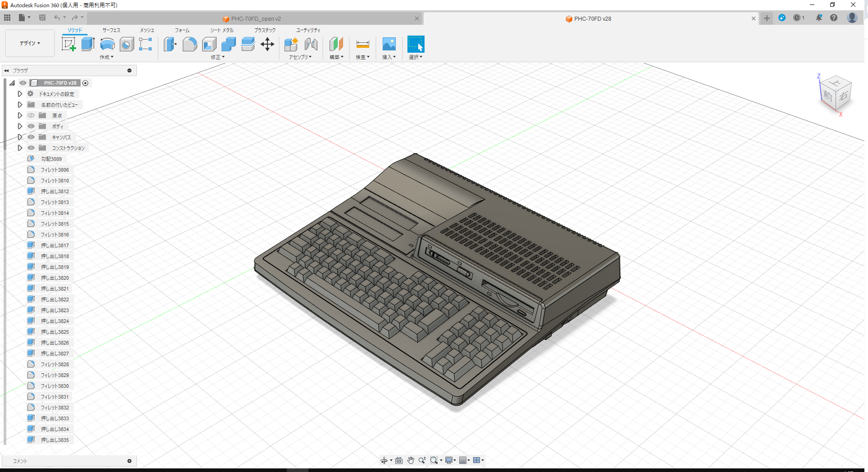The image size is (868, 472).
Task: Save the current design
Action: tap(42, 18)
